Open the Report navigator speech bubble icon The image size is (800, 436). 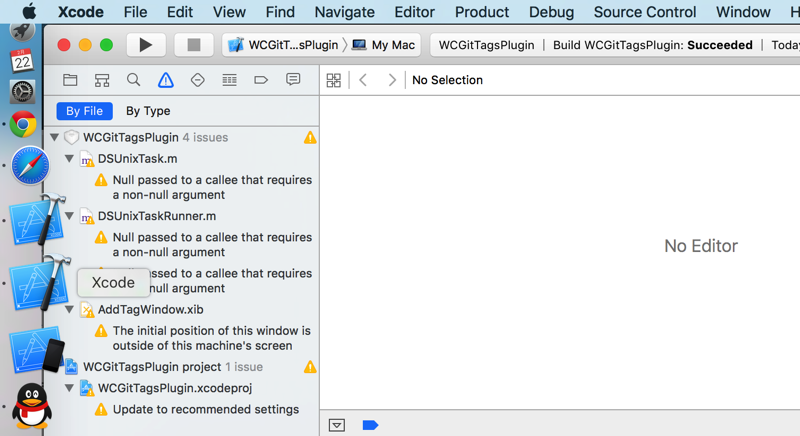point(293,80)
